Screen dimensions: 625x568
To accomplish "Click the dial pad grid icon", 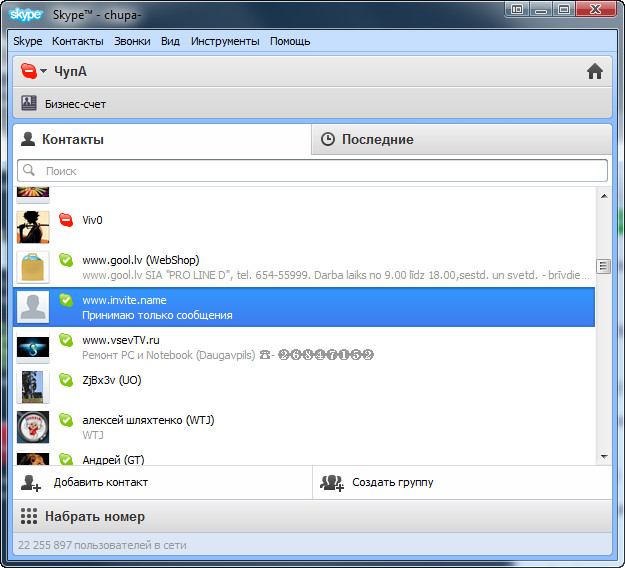I will click(x=29, y=516).
